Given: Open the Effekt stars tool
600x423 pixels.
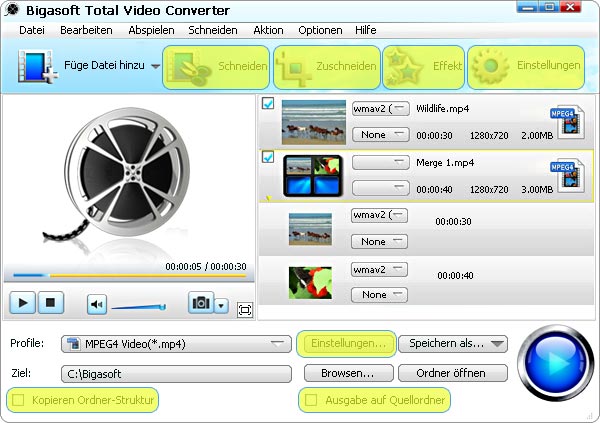Looking at the screenshot, I should 424,67.
